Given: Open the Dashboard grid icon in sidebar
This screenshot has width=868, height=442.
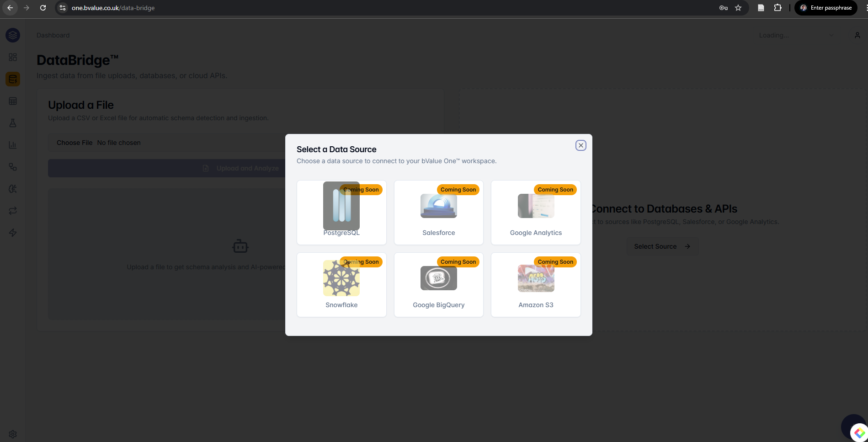Looking at the screenshot, I should click(x=12, y=57).
